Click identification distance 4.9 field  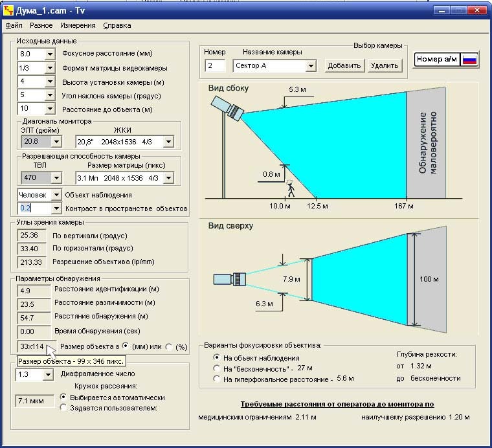34,291
